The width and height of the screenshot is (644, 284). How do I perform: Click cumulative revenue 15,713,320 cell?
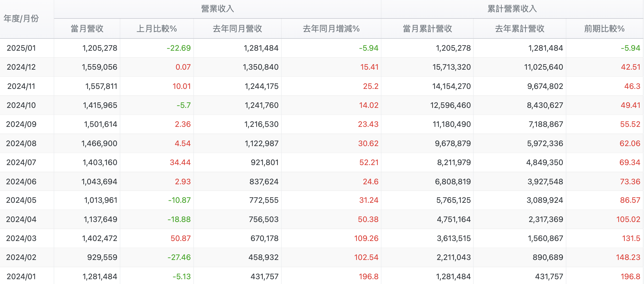[x=451, y=67]
